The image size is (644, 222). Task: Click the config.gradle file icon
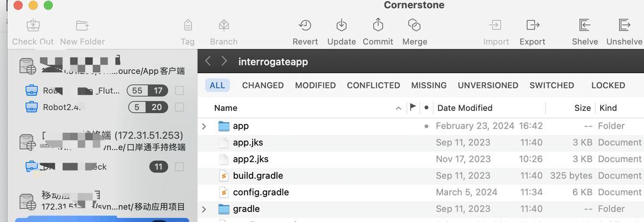[x=224, y=192]
